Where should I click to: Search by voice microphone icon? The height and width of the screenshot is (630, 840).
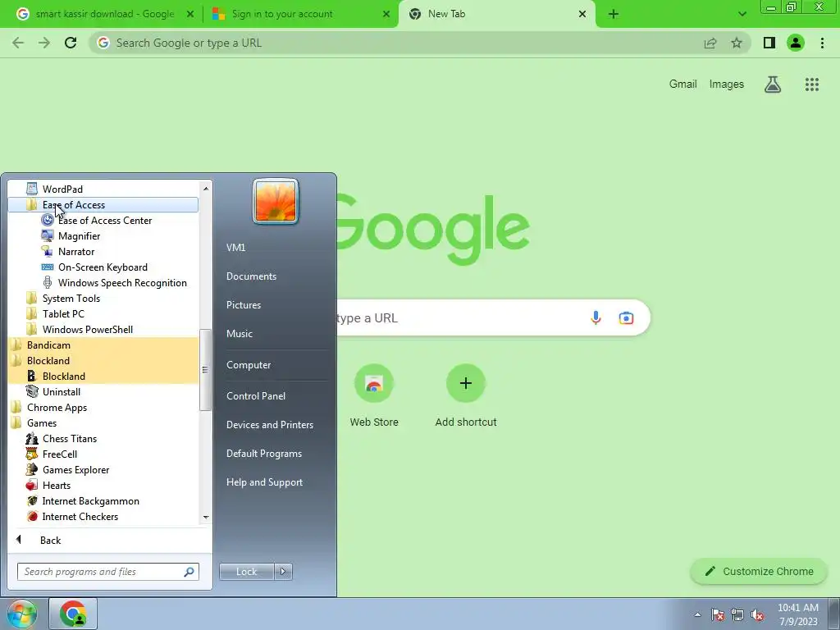[x=596, y=317]
